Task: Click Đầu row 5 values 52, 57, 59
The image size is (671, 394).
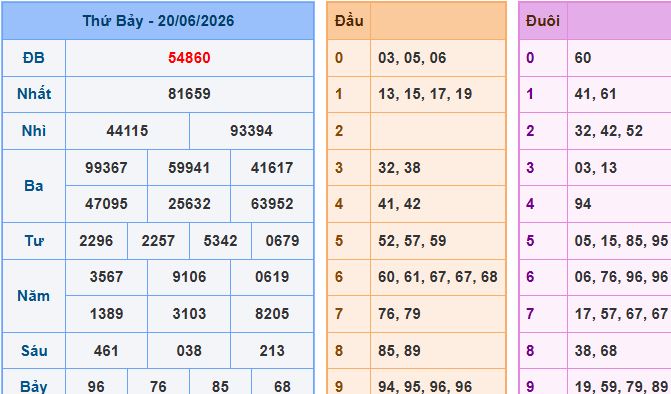Action: (x=412, y=241)
